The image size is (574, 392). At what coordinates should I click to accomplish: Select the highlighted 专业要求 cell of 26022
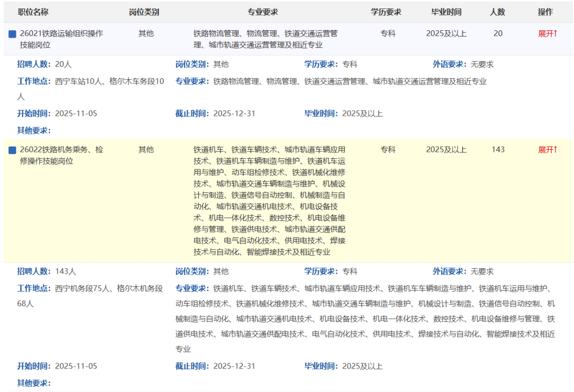pyautogui.click(x=269, y=200)
